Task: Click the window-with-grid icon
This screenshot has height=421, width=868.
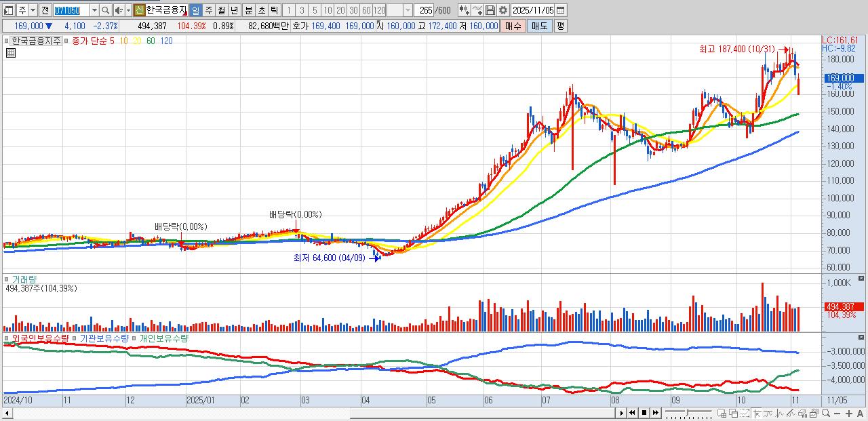Action: point(722,414)
